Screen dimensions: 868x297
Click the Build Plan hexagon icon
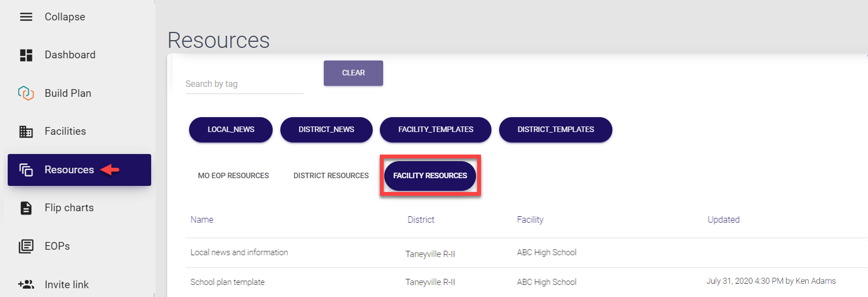[x=26, y=93]
